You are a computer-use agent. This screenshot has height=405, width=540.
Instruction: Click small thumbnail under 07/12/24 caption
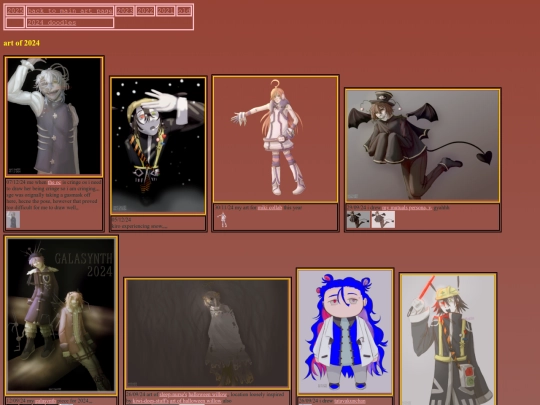[13, 220]
